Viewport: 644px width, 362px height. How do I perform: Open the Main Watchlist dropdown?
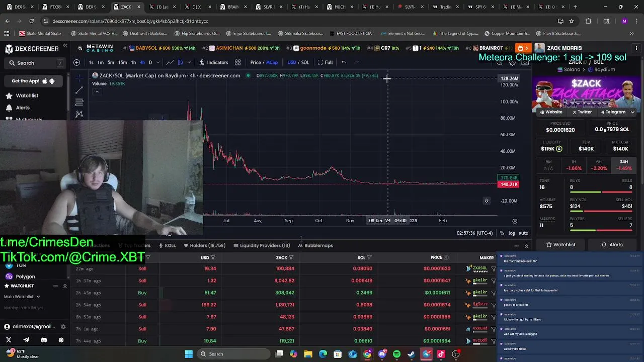[22, 297]
